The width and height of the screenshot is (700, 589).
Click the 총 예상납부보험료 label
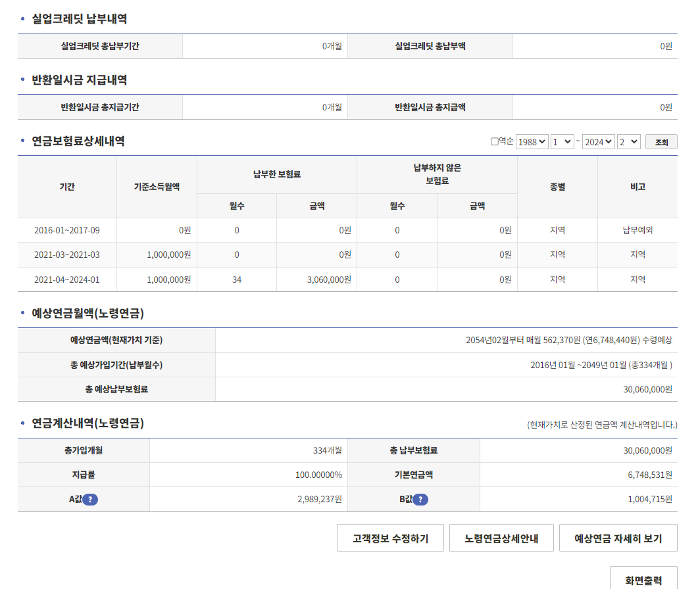[116, 389]
